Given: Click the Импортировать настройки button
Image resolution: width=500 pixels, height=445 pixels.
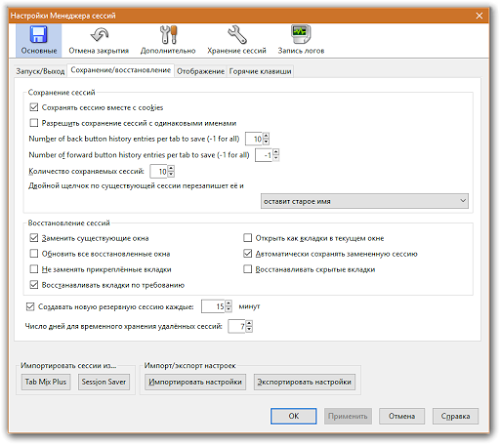Looking at the screenshot, I should click(195, 382).
